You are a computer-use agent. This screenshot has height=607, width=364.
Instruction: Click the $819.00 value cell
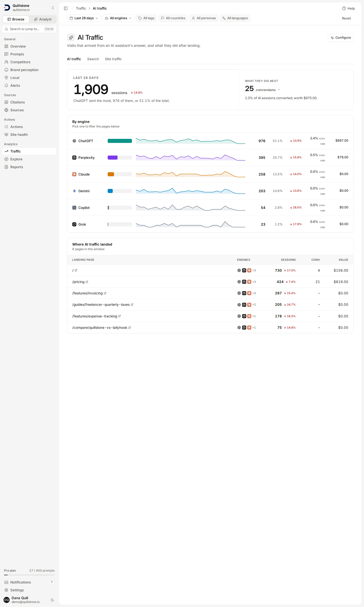[x=341, y=282]
